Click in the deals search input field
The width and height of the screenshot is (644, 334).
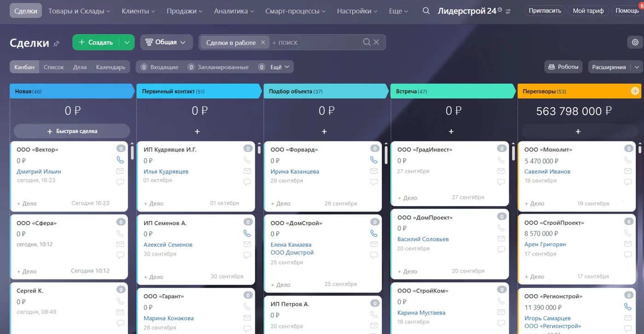(316, 42)
